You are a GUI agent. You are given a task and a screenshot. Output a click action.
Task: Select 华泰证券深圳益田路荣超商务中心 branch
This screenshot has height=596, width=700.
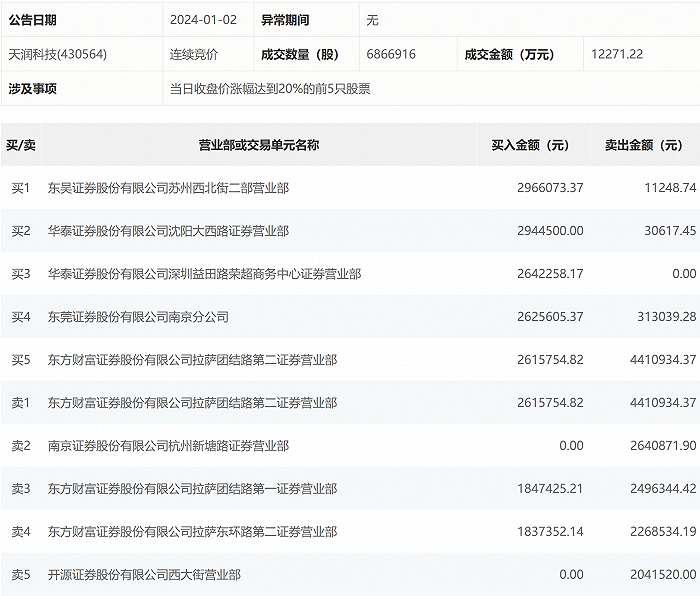tap(204, 274)
